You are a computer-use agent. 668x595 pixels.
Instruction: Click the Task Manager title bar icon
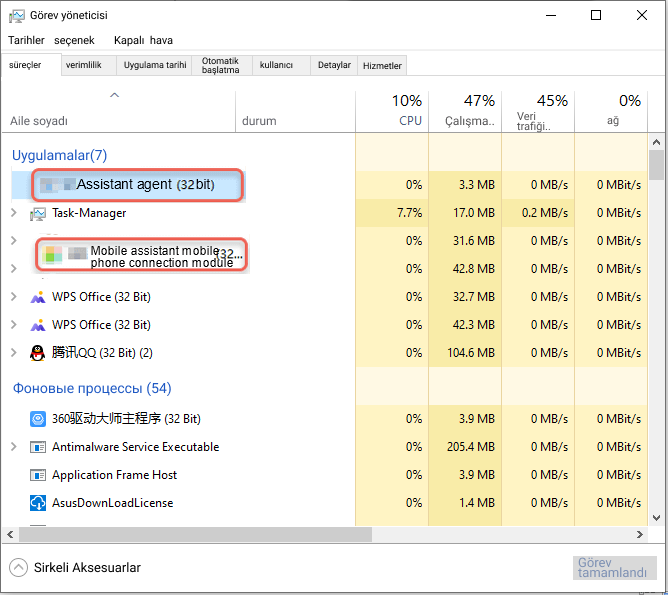pos(17,16)
